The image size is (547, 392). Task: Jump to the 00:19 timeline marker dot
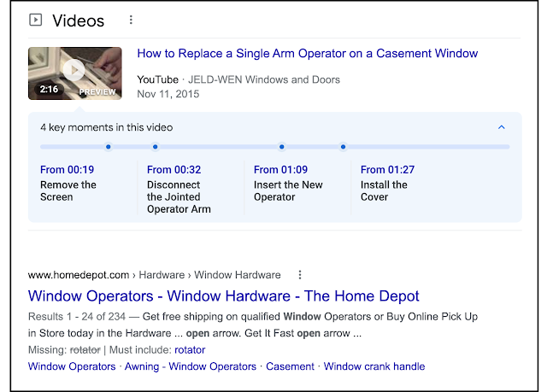pos(109,147)
